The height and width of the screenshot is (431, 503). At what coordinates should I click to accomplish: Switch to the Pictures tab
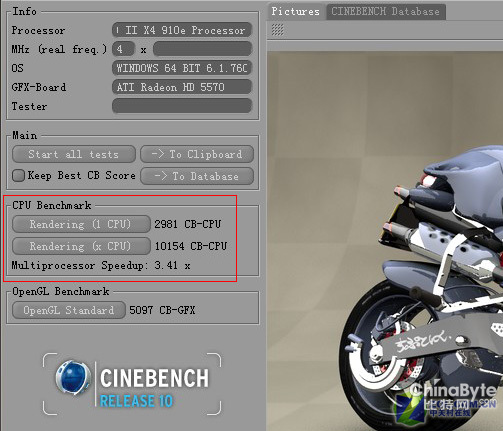(x=295, y=12)
